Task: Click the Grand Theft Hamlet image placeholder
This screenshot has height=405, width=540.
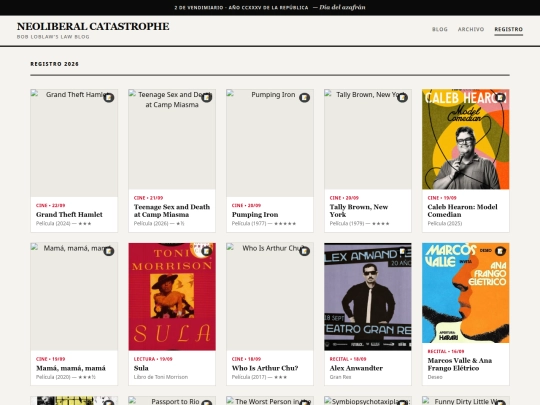Action: tap(74, 143)
